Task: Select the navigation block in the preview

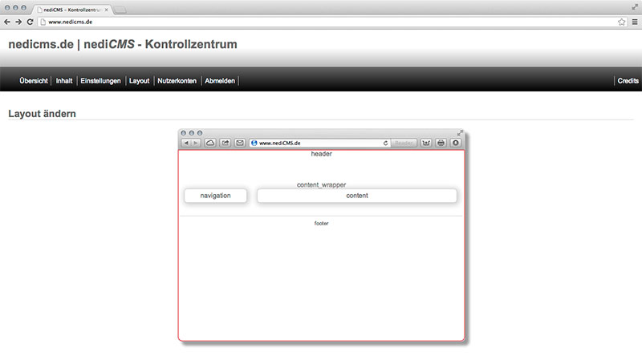Action: tap(215, 196)
